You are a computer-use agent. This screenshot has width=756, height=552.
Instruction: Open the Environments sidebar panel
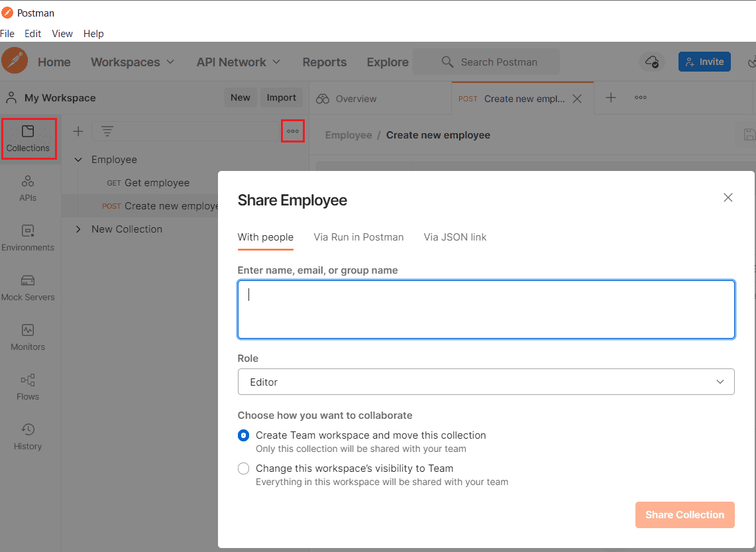point(28,238)
